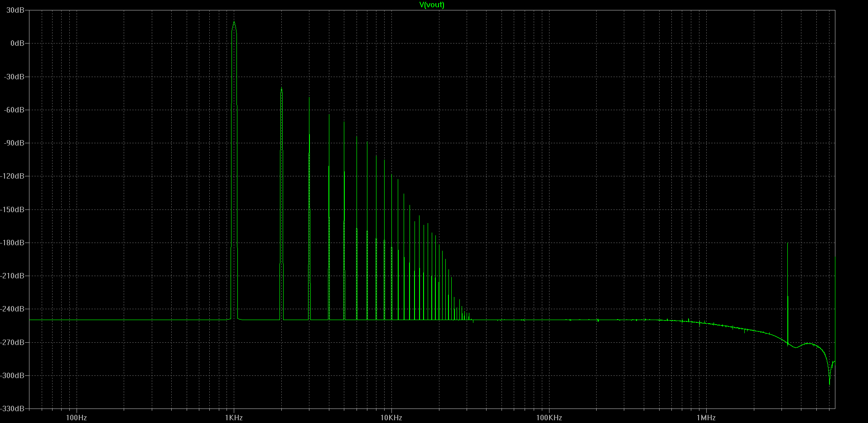This screenshot has height=423, width=868.
Task: Click the 100Hz frequency label
Action: click(x=76, y=418)
